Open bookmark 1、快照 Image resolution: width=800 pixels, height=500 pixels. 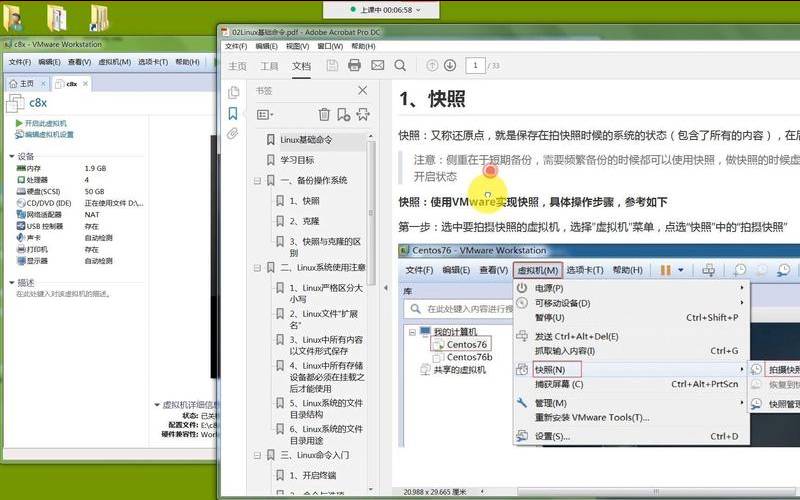pyautogui.click(x=304, y=201)
